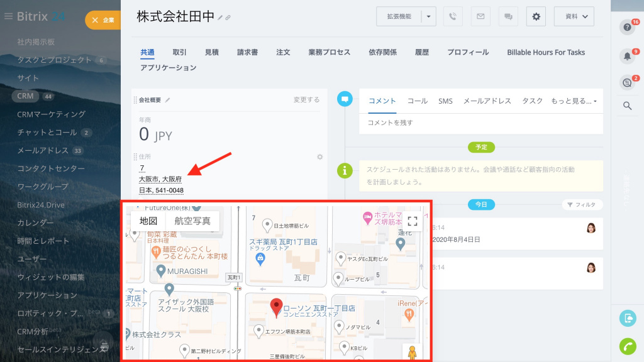
Task: Click the fullscreen icon on the map
Action: [413, 221]
